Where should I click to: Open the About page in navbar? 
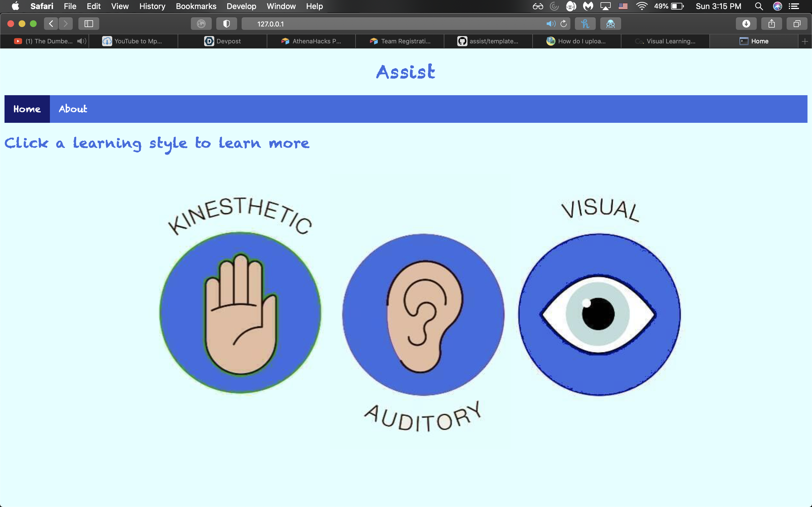click(x=73, y=109)
